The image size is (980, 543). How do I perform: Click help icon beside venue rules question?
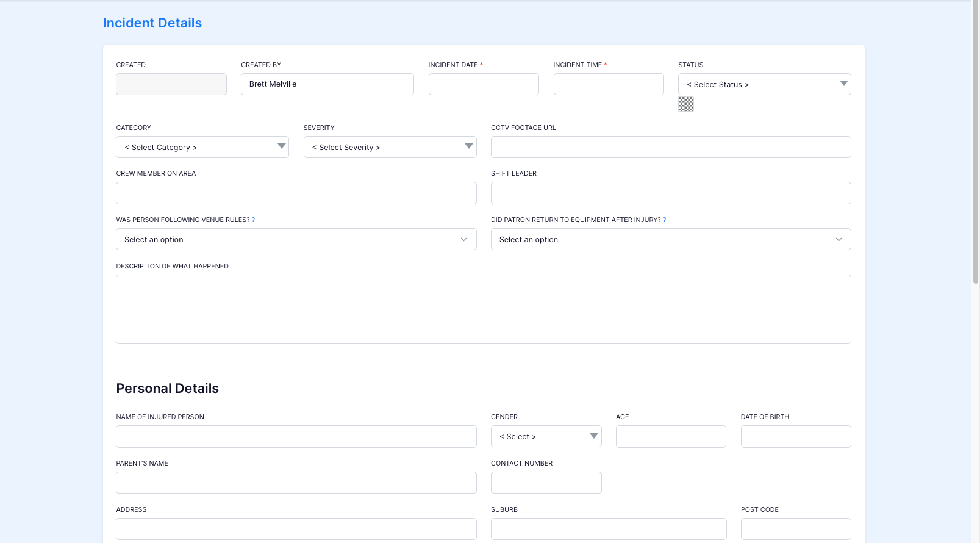[x=253, y=220]
